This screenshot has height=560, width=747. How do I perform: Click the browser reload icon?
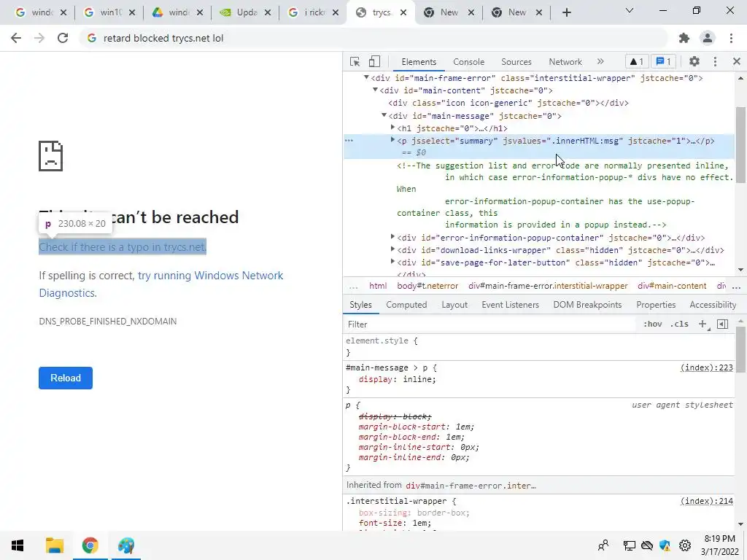point(63,38)
